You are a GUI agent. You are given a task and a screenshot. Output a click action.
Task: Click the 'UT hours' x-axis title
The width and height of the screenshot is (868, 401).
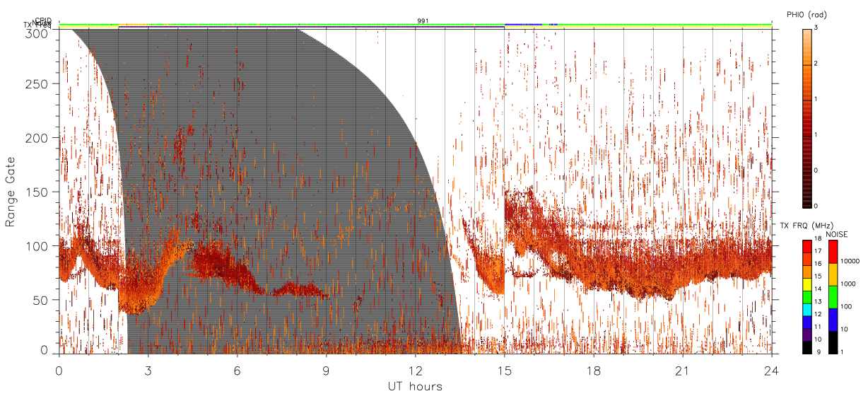point(414,386)
